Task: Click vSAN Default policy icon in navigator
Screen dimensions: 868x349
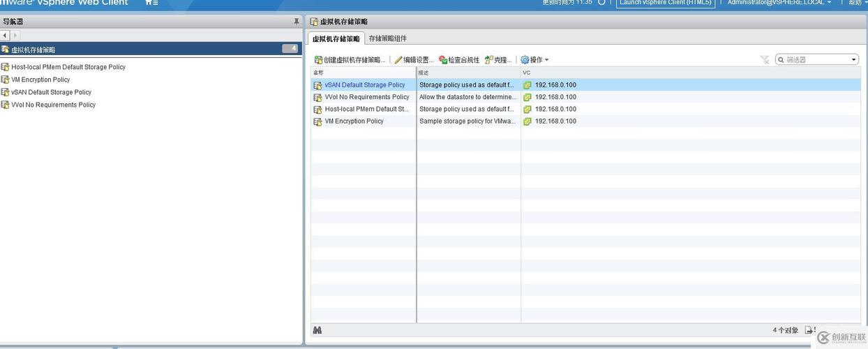Action: [5, 92]
